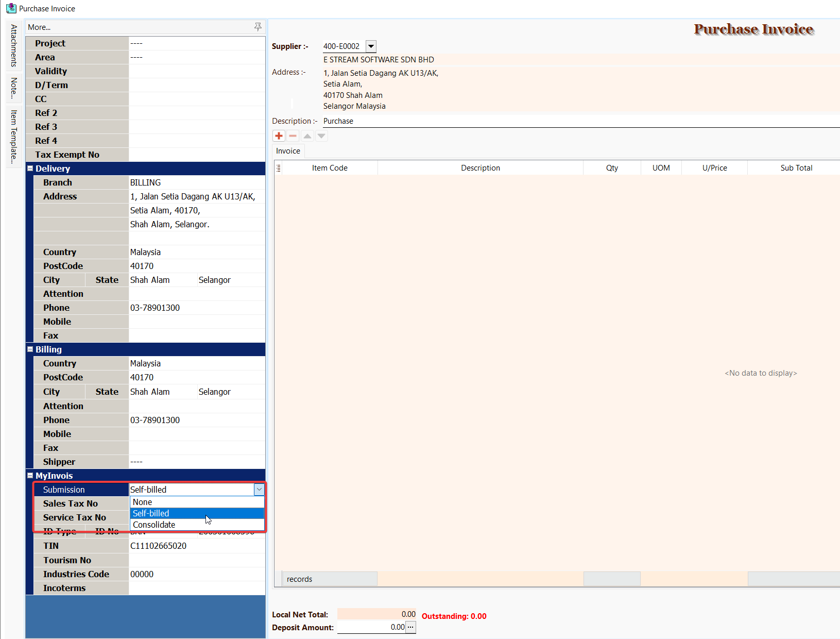Viewport: 840px width, 639px height.
Task: Choose Consolidate from Submission list
Action: [154, 525]
